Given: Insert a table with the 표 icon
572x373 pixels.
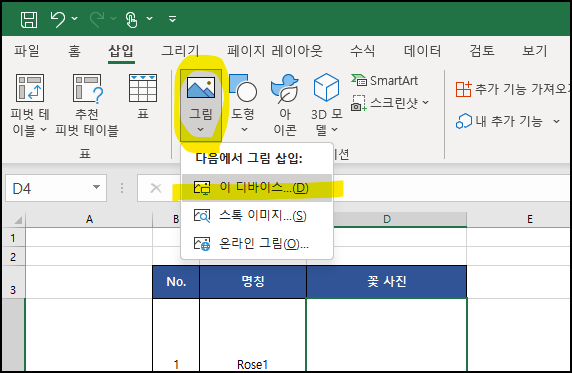Looking at the screenshot, I should pos(143,88).
